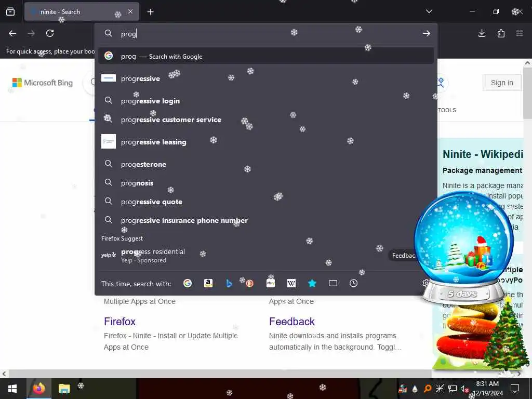Image resolution: width=532 pixels, height=399 pixels.
Task: Choose 'progressive login' suggestion
Action: [266, 101]
